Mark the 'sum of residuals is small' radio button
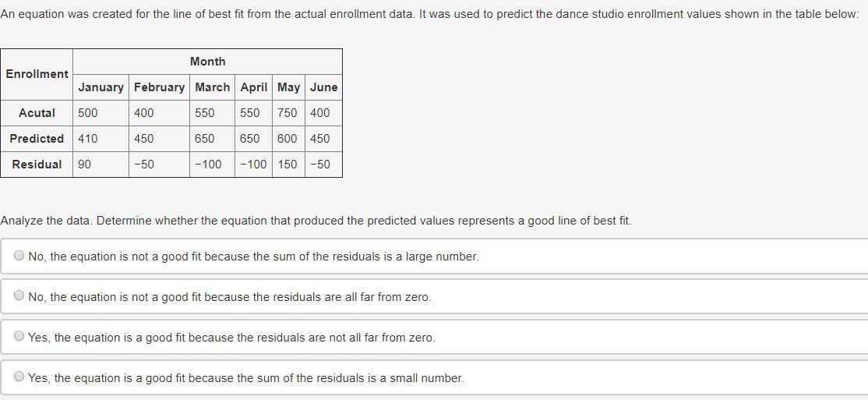The height and width of the screenshot is (400, 868). click(x=19, y=377)
